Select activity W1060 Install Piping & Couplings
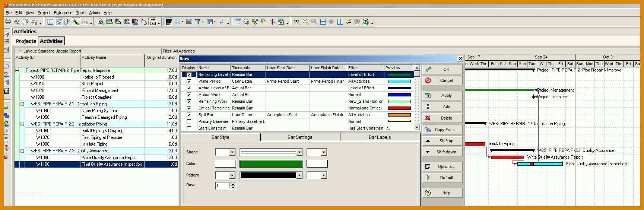Viewport: 644px width, 210px height. pos(96,131)
